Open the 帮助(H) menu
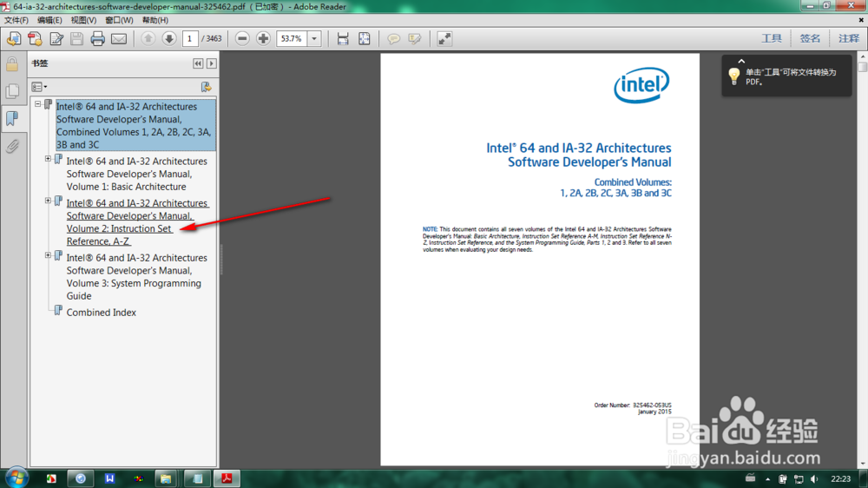Image resolution: width=868 pixels, height=488 pixels. click(x=155, y=20)
